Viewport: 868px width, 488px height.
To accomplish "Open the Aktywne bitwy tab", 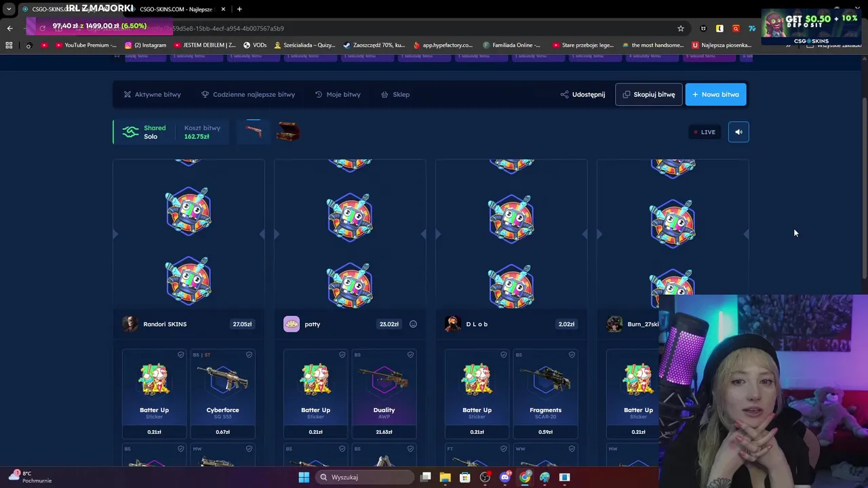I will [152, 94].
